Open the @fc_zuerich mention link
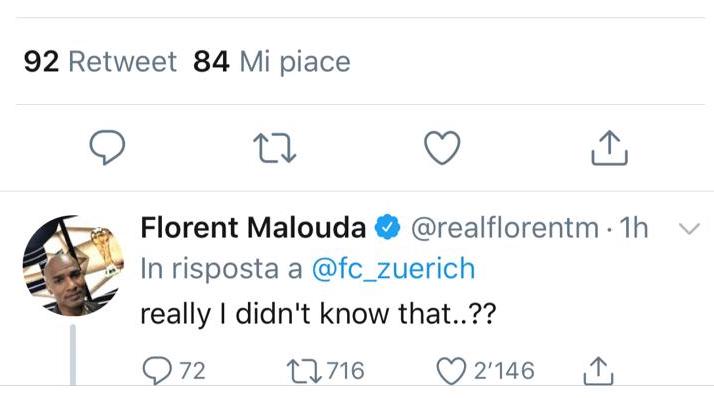 pyautogui.click(x=393, y=268)
